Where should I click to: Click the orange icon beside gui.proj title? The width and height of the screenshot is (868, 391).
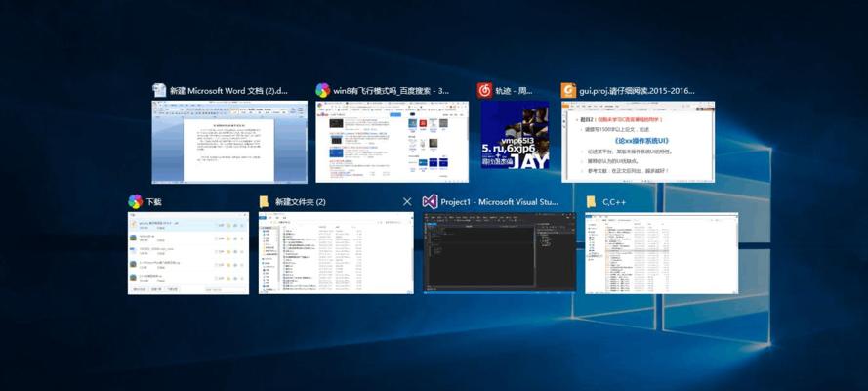(x=568, y=90)
